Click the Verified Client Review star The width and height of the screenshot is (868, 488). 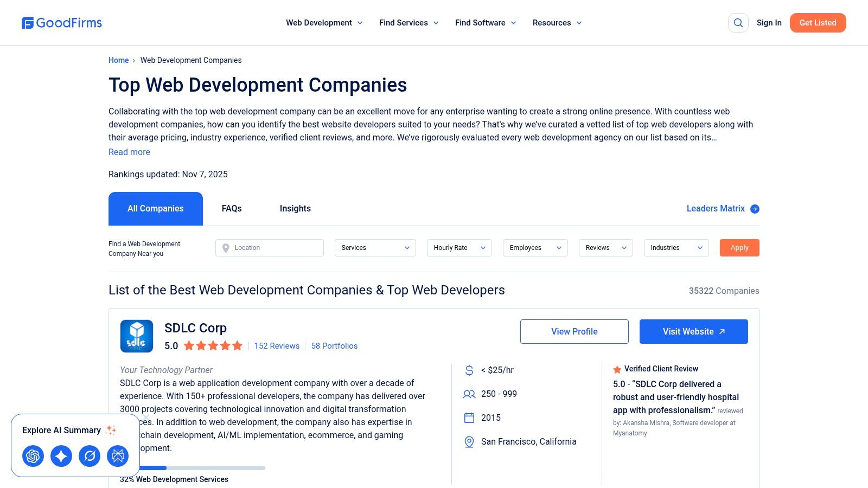click(617, 369)
